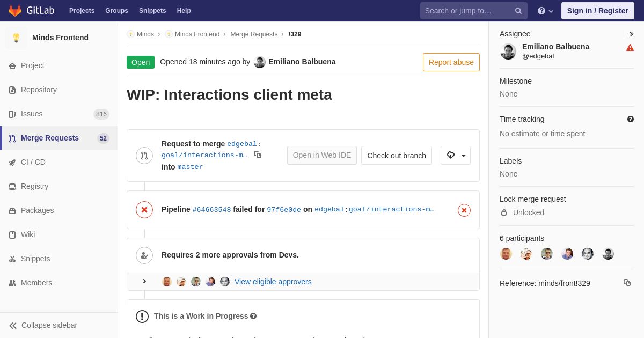Click the last participant avatar
The image size is (644, 338).
(608, 254)
